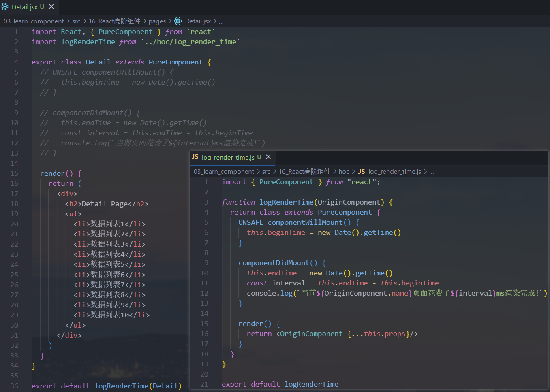This screenshot has width=550, height=392.
Task: Click list item '数据列表1'
Action: point(107,224)
